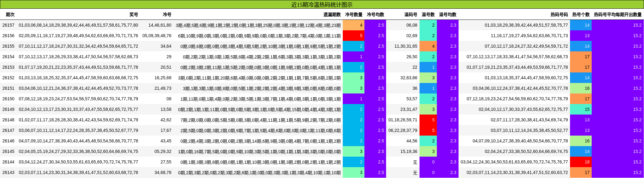
Task: Click green hot count cell 16 in row 26151
Action: [x=581, y=88]
